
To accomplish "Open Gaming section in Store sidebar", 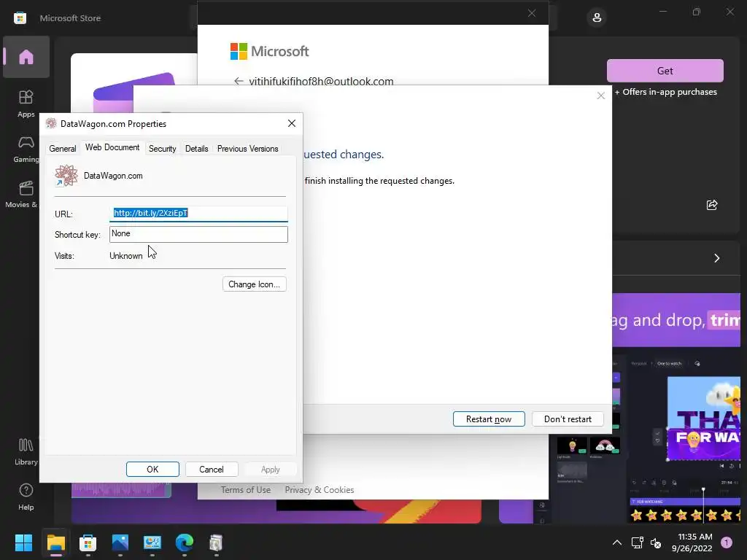I will [26, 149].
